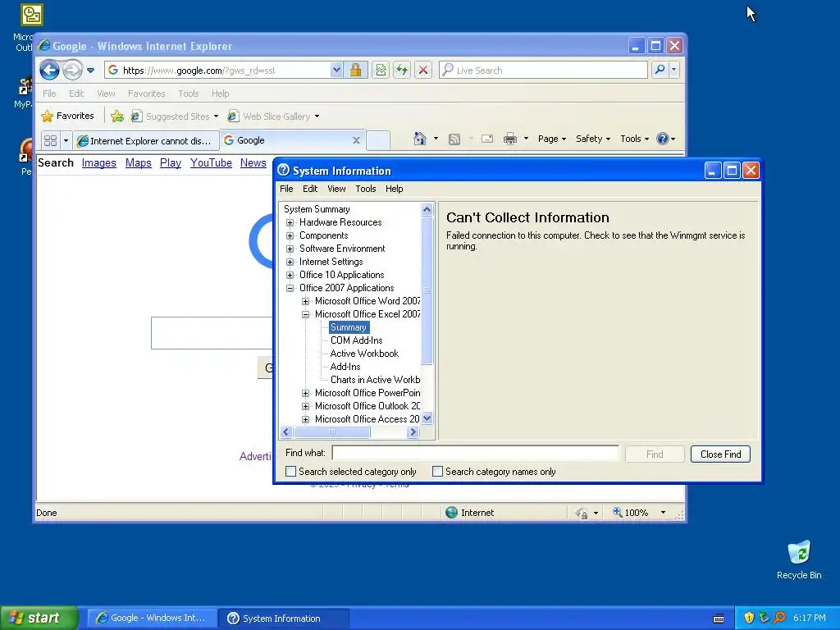The width and height of the screenshot is (840, 630).
Task: Click the Back arrow in Internet Explorer
Action: coord(50,70)
